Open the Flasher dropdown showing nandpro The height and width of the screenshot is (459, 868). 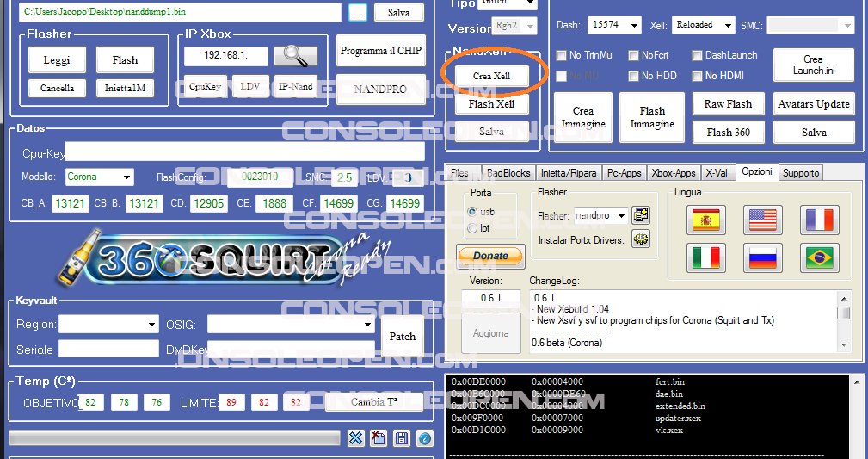pos(601,215)
